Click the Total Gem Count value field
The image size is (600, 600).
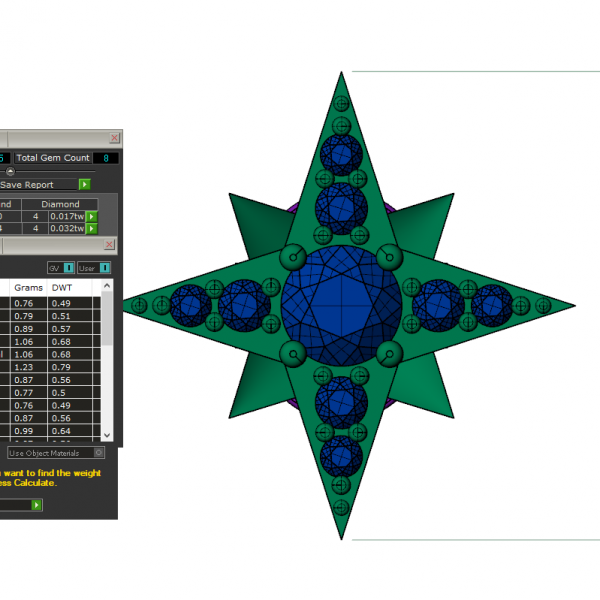(107, 158)
